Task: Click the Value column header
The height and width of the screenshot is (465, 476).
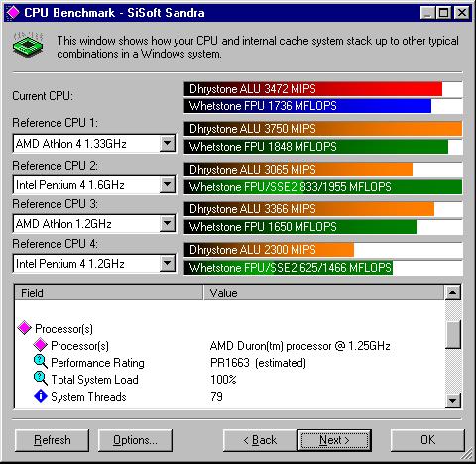Action: 323,292
